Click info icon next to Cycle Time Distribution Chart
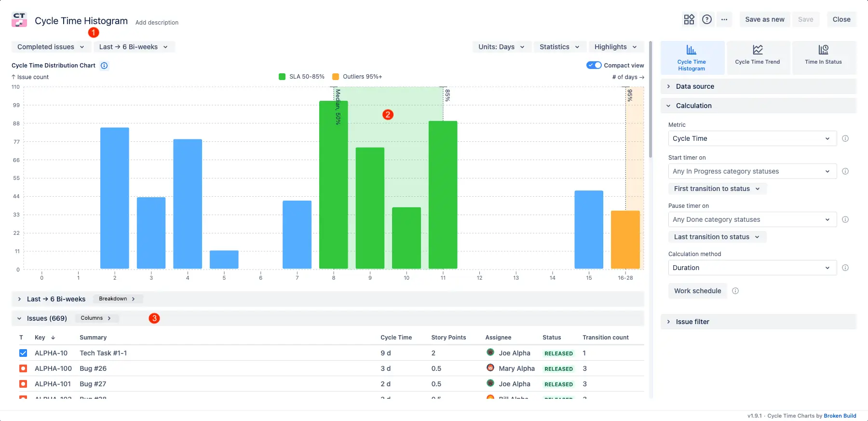868x421 pixels. [x=104, y=66]
